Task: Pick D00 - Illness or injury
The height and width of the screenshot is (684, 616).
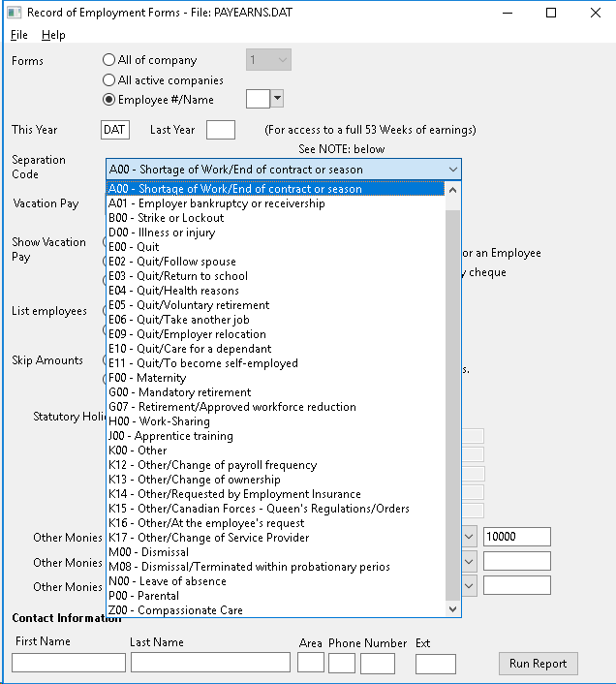Action: coord(275,233)
